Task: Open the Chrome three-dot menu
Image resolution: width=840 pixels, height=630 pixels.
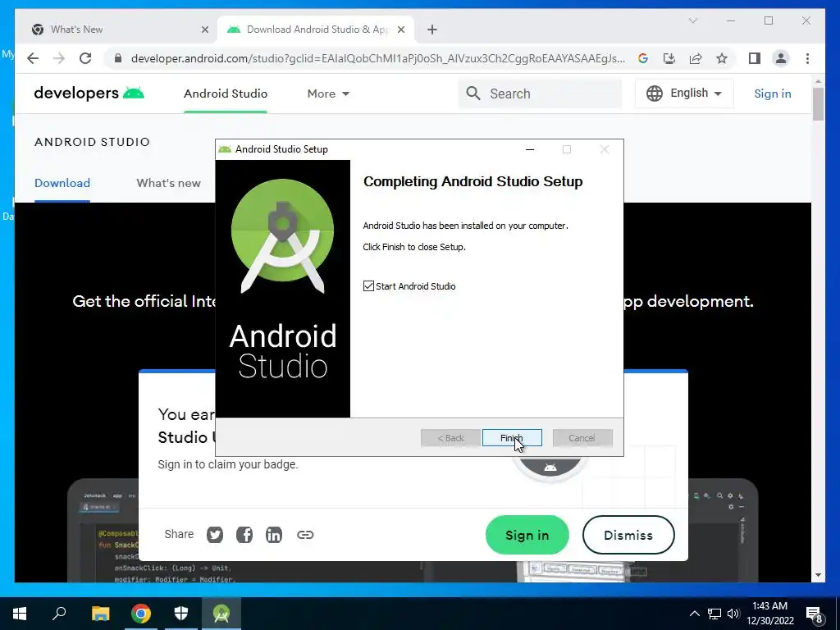Action: [x=807, y=58]
